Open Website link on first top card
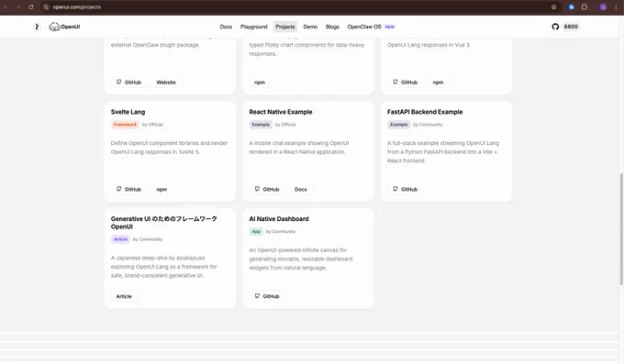Viewport: 624px width, 364px height. tap(166, 83)
